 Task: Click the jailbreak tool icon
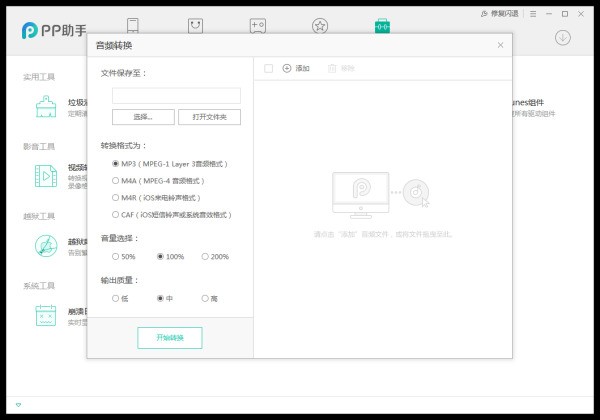(45, 246)
